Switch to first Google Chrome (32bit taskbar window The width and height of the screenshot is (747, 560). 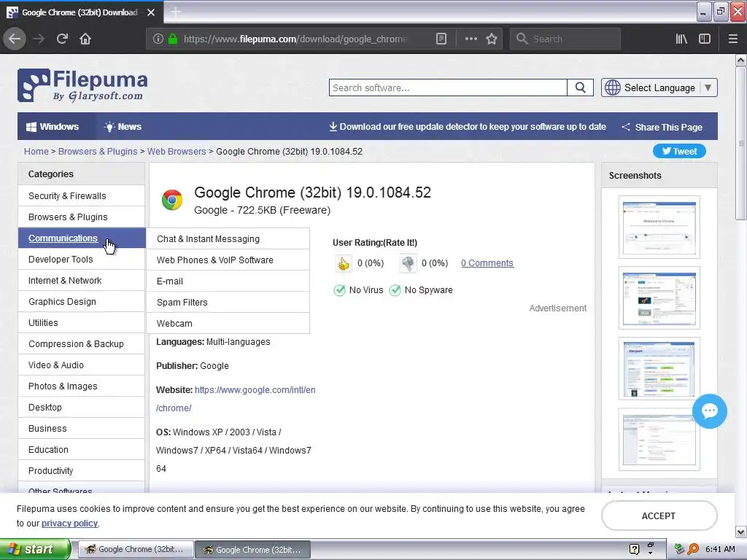[135, 549]
